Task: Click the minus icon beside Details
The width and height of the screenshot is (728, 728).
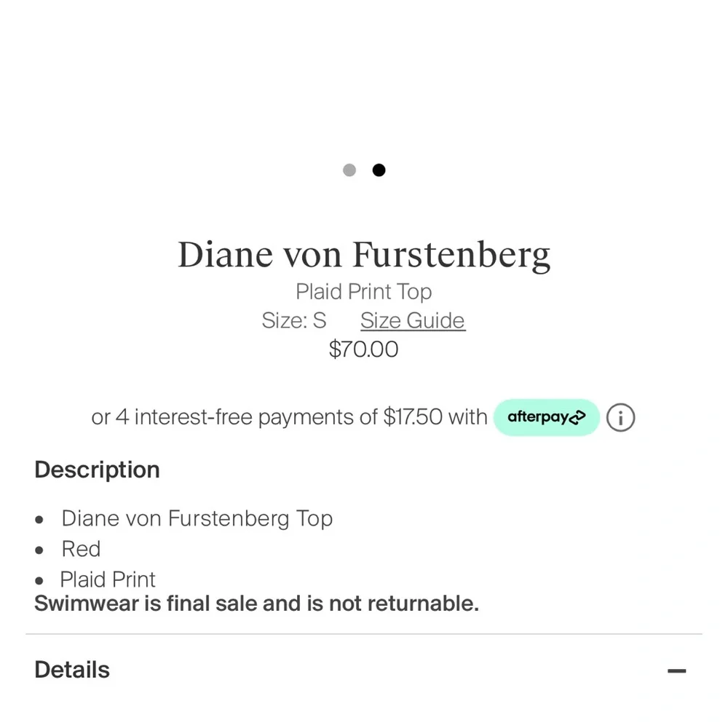Action: 677,670
